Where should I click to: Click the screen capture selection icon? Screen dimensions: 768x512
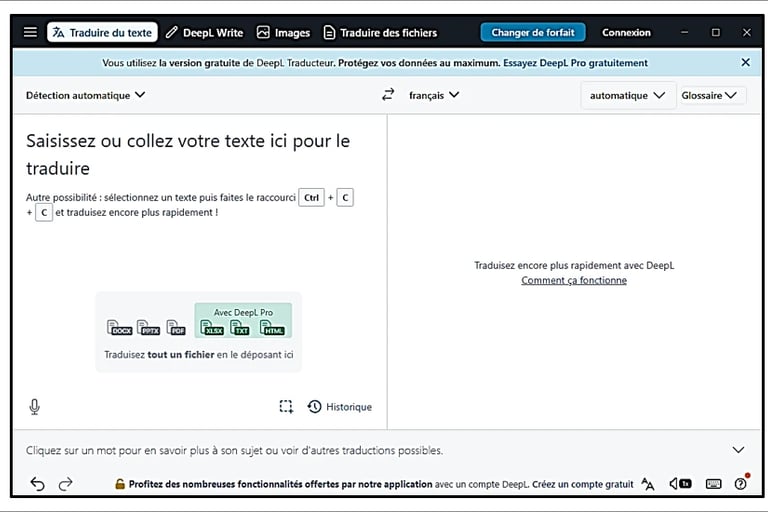[286, 407]
